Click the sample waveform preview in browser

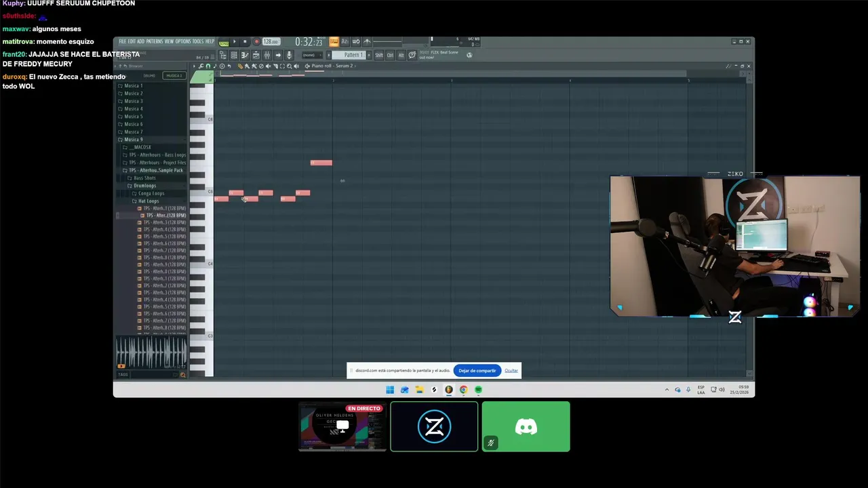151,352
